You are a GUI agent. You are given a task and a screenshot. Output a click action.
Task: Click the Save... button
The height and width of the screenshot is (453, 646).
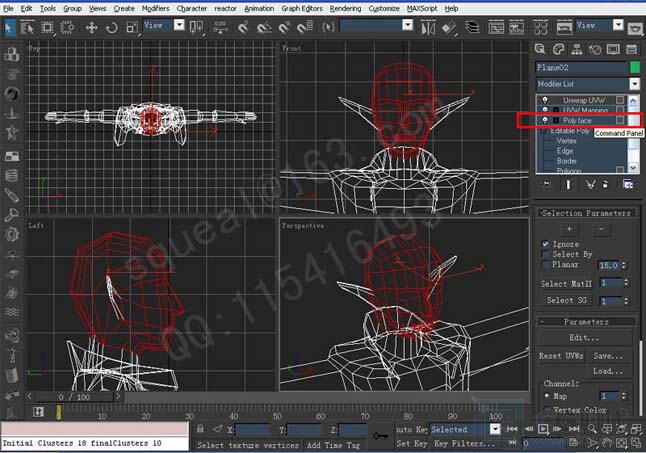click(x=608, y=356)
